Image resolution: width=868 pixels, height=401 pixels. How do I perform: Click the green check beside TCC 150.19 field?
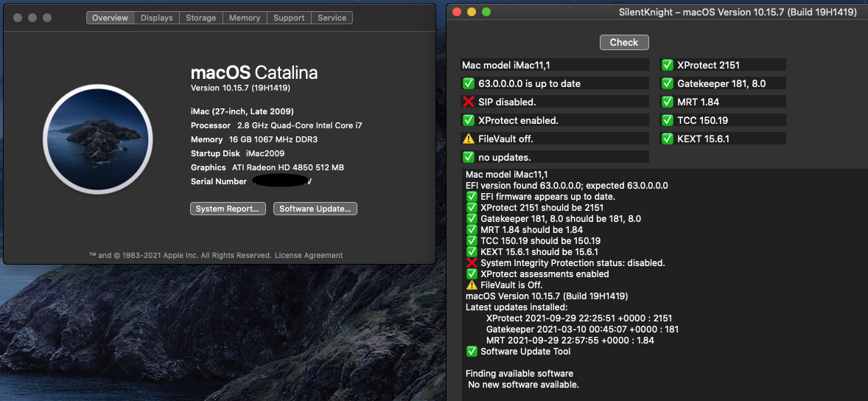coord(667,120)
